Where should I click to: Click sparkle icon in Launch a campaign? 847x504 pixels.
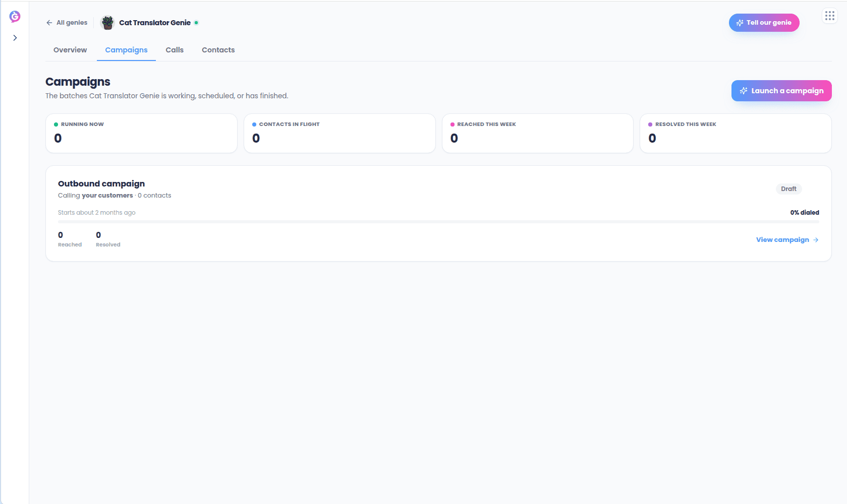click(744, 91)
